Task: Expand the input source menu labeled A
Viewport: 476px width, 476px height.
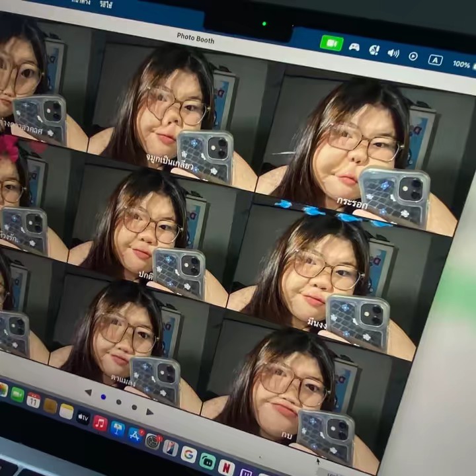Action: (x=434, y=59)
